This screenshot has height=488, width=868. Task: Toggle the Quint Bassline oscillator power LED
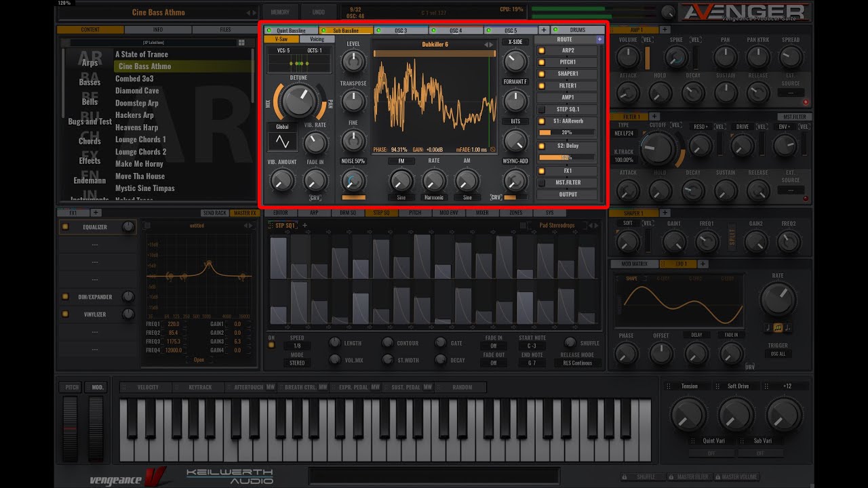(269, 30)
